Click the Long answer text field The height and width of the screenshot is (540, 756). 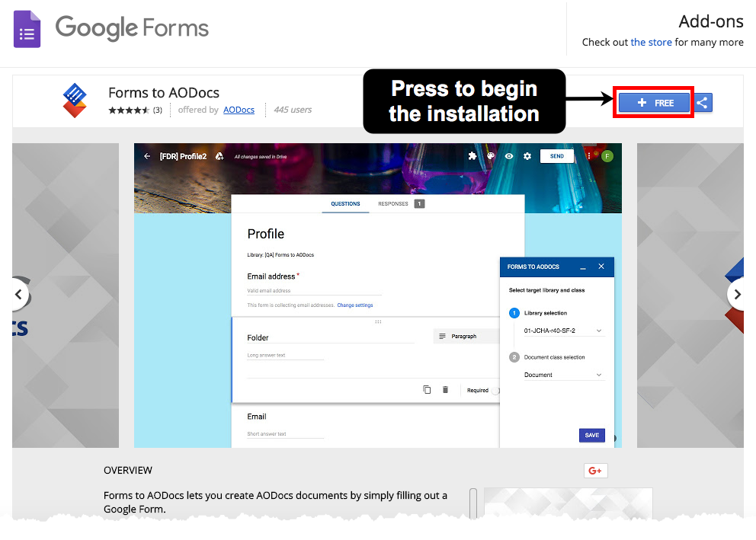click(286, 356)
